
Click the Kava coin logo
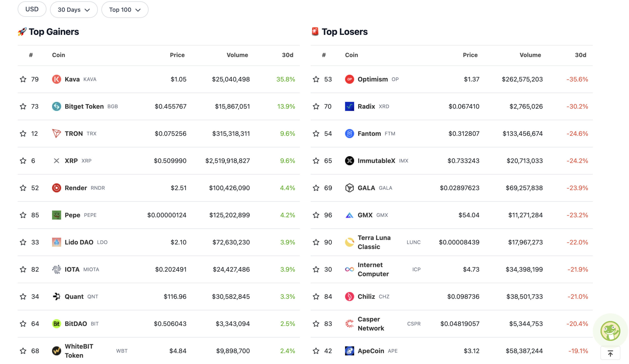pos(57,79)
